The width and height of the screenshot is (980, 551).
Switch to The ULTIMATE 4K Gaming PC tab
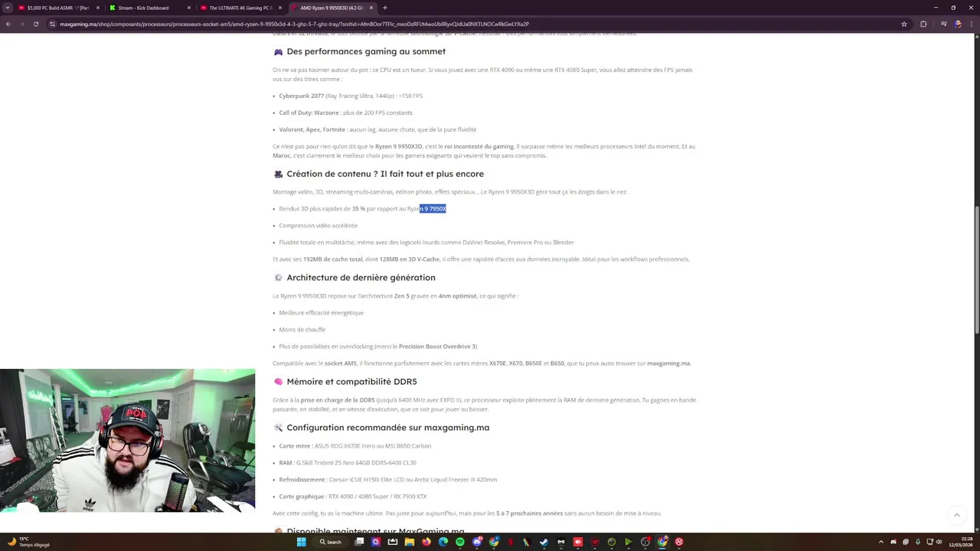(x=240, y=8)
